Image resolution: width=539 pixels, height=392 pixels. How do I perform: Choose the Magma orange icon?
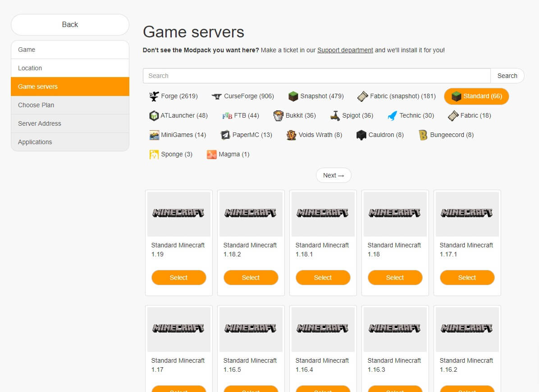pyautogui.click(x=211, y=155)
